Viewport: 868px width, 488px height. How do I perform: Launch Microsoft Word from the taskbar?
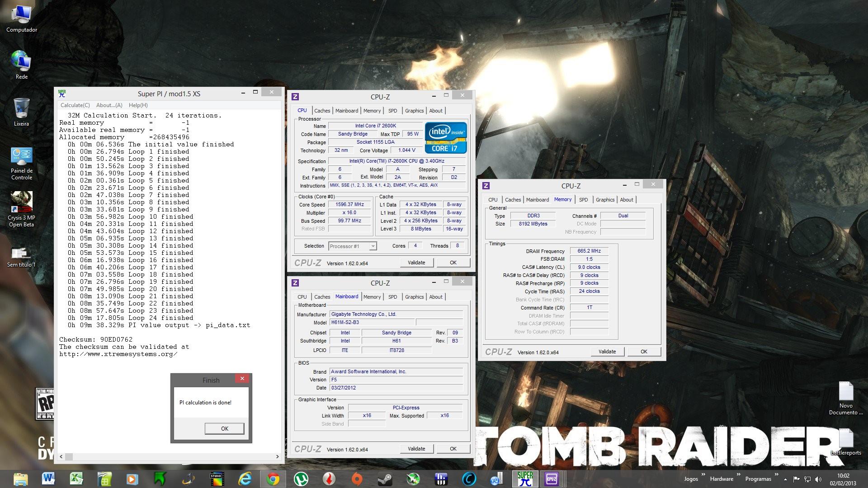(x=48, y=479)
